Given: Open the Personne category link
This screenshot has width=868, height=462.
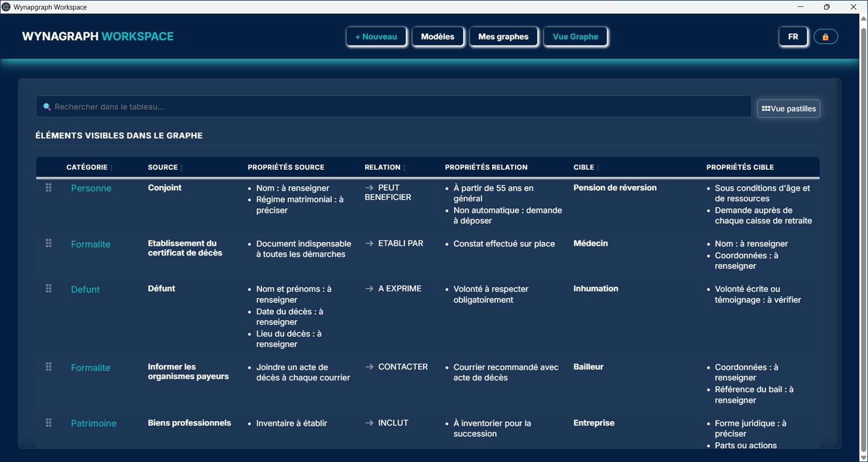Looking at the screenshot, I should coord(91,188).
